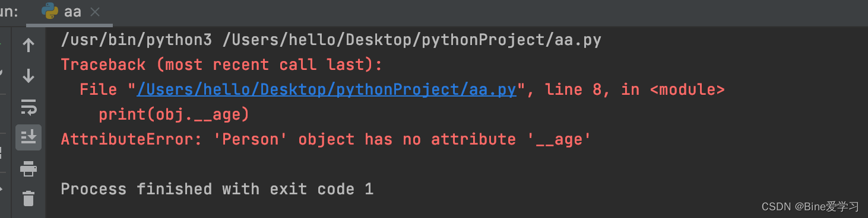Click the Print console output icon

(x=28, y=169)
